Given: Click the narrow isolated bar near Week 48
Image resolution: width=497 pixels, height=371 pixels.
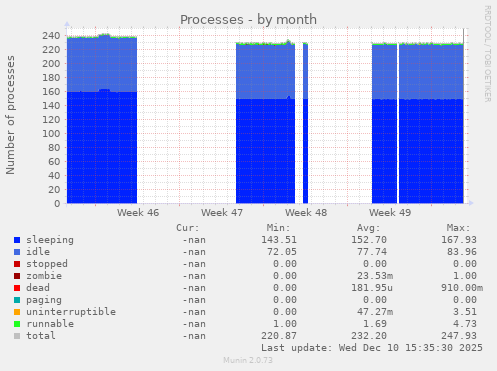Looking at the screenshot, I should (305, 123).
